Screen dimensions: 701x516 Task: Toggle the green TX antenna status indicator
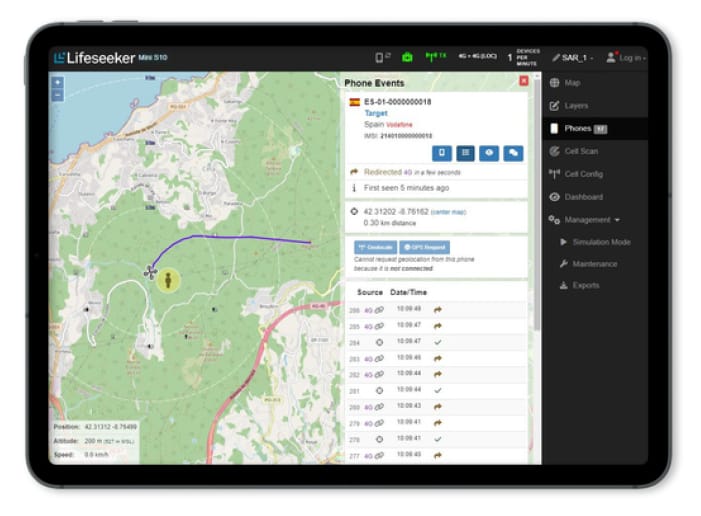coord(437,57)
